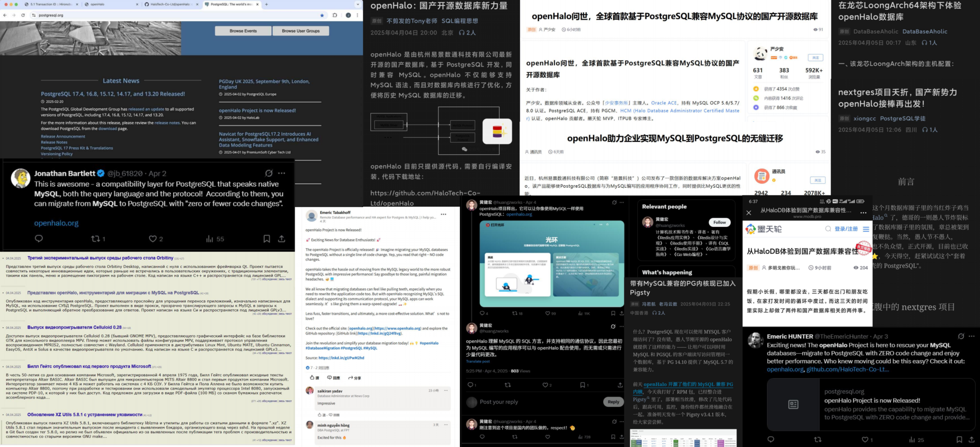Go back using Chrome's back arrow
The width and height of the screenshot is (980, 447).
(5, 15)
